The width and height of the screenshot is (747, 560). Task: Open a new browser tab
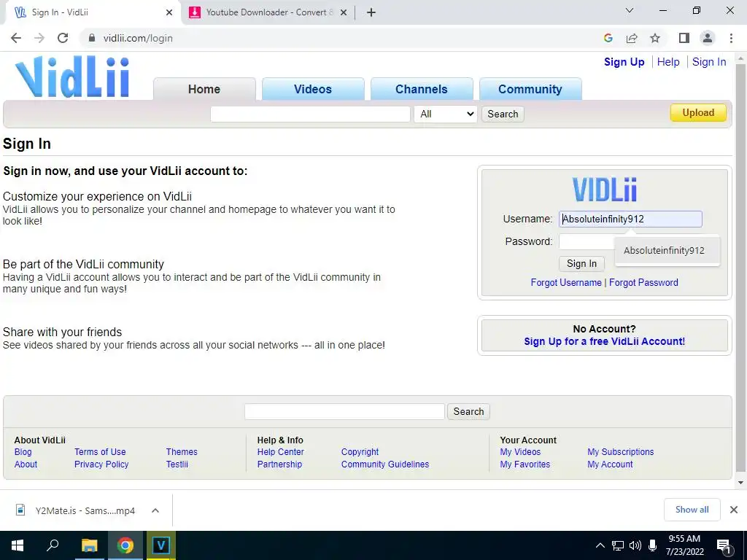tap(371, 12)
